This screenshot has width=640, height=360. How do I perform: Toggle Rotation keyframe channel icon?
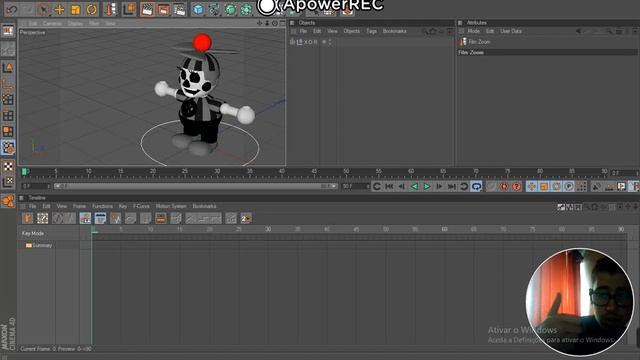point(556,187)
